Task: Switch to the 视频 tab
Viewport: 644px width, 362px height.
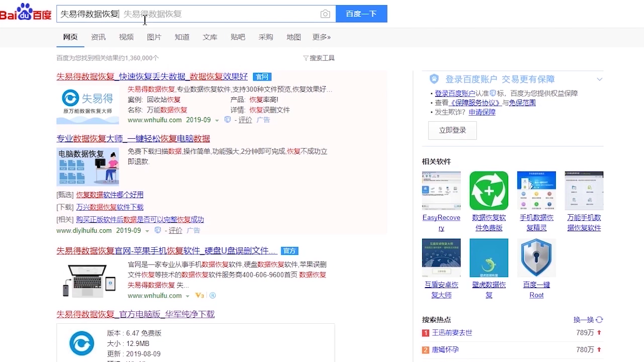Action: tap(126, 37)
